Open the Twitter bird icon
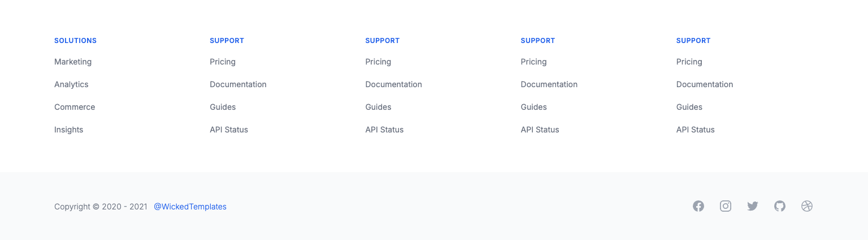This screenshot has height=240, width=868. pyautogui.click(x=753, y=206)
